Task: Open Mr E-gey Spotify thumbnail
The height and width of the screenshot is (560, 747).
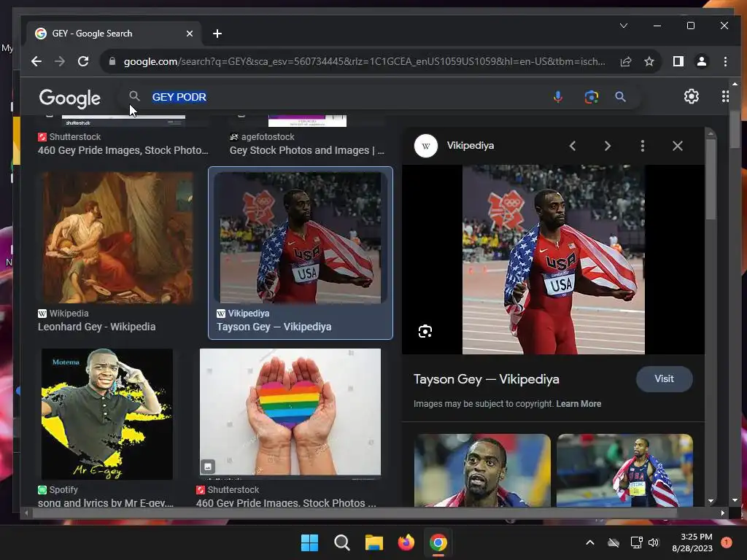Action: (107, 414)
